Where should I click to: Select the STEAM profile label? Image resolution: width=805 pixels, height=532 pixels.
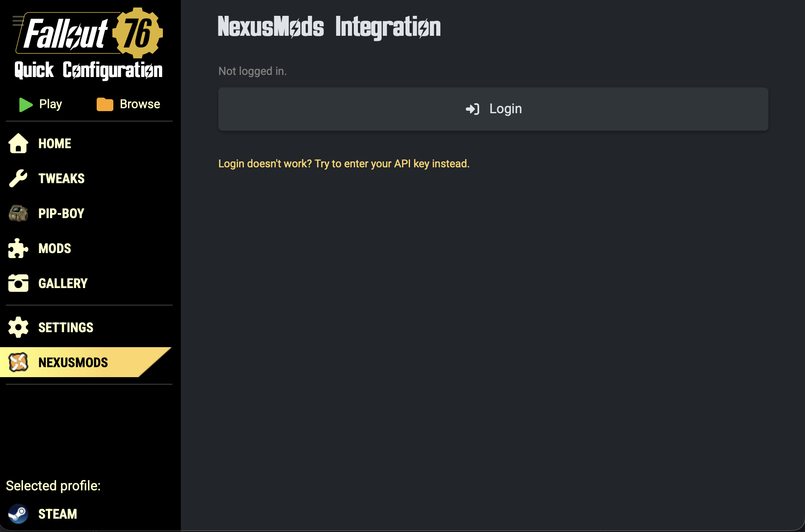pyautogui.click(x=58, y=514)
